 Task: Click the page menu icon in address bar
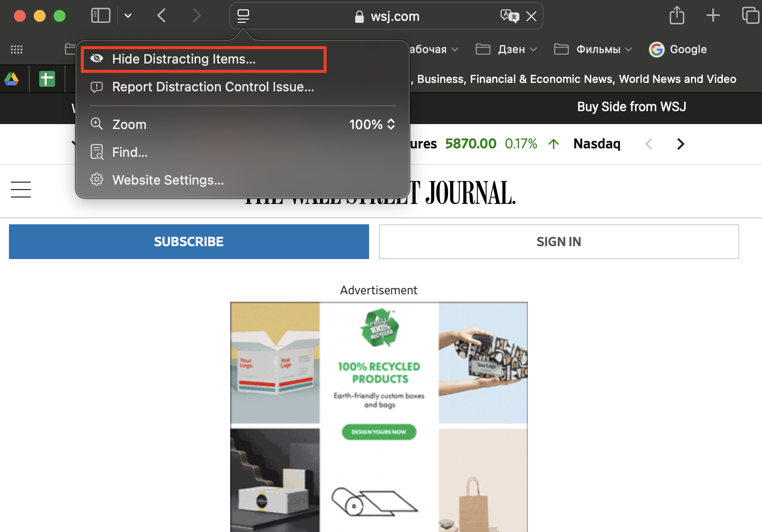coord(243,16)
